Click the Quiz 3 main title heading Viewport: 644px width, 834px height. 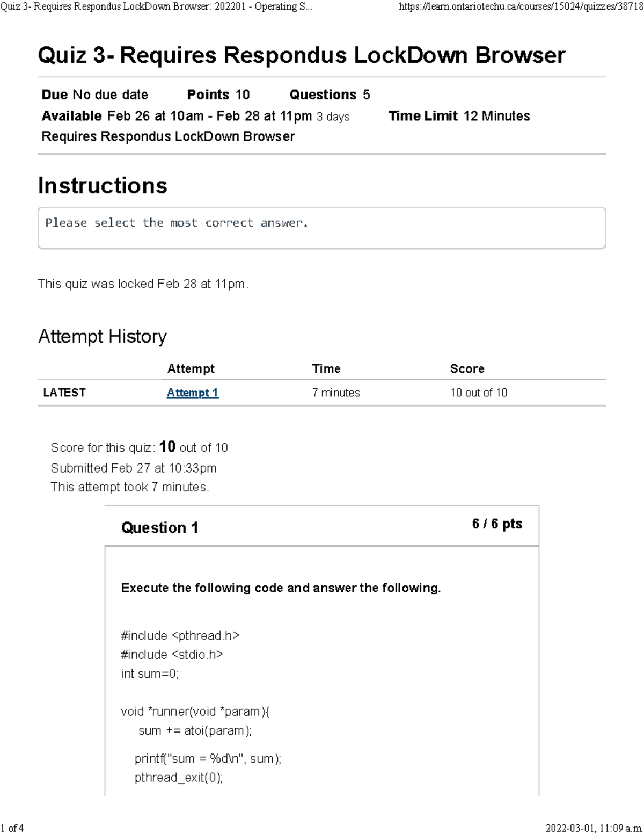tap(301, 55)
